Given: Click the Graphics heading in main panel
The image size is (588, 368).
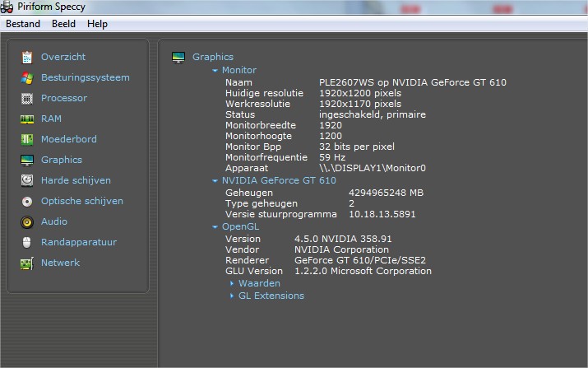Looking at the screenshot, I should pyautogui.click(x=213, y=57).
